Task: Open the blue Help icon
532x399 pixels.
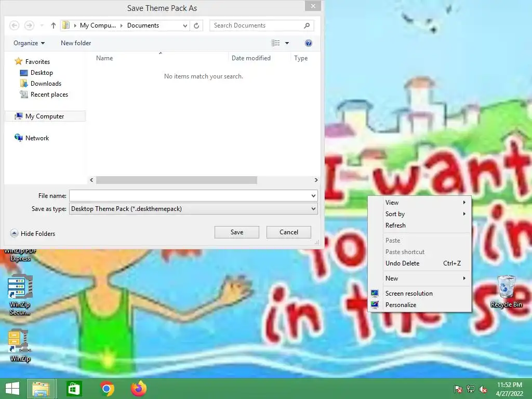Action: pos(309,43)
